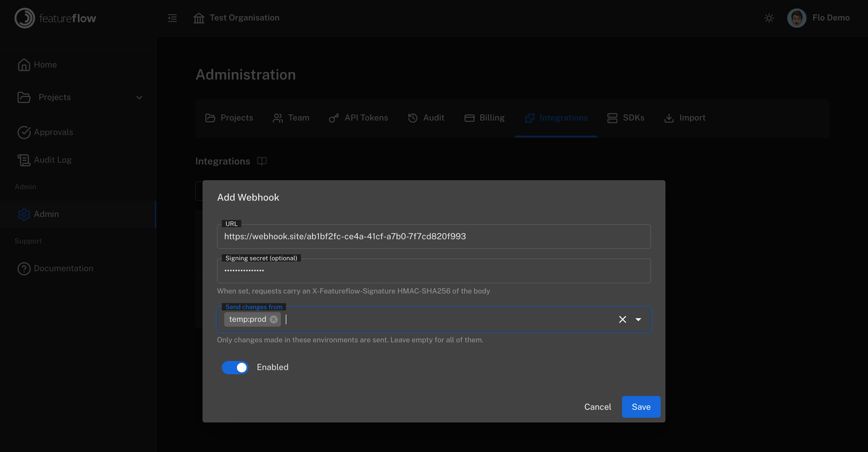Clear all selected environments
The width and height of the screenshot is (868, 452).
click(x=622, y=319)
